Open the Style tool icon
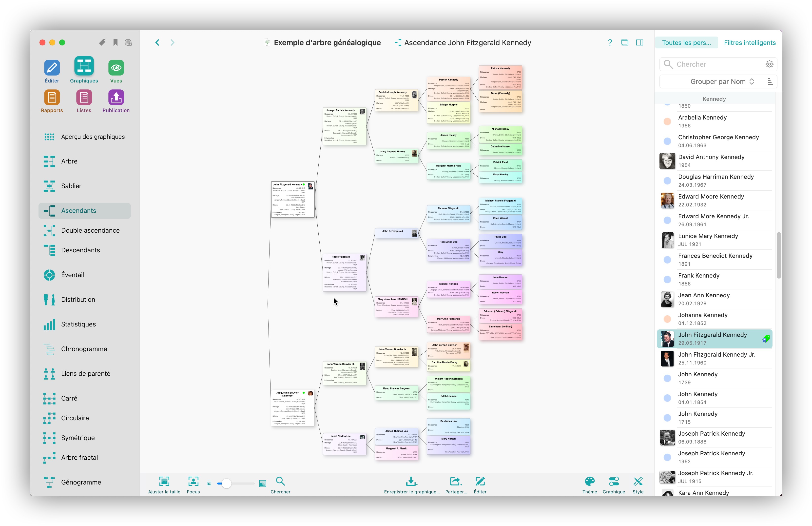 click(x=638, y=481)
